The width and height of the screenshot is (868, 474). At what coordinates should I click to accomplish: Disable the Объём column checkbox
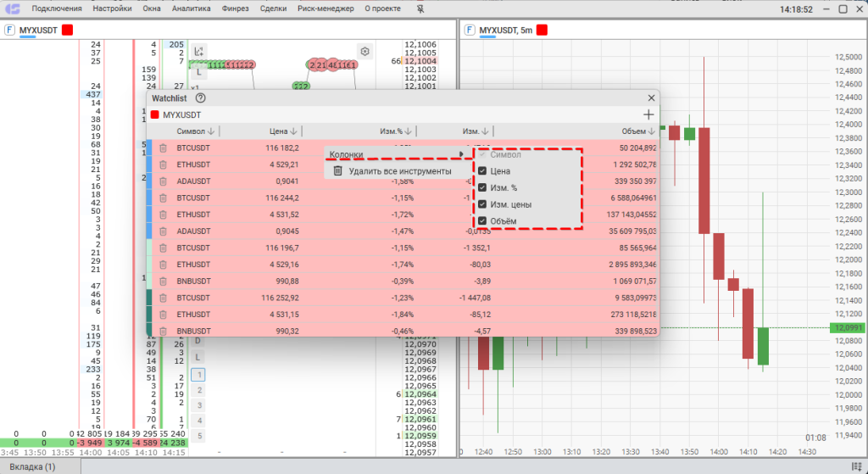coord(482,221)
